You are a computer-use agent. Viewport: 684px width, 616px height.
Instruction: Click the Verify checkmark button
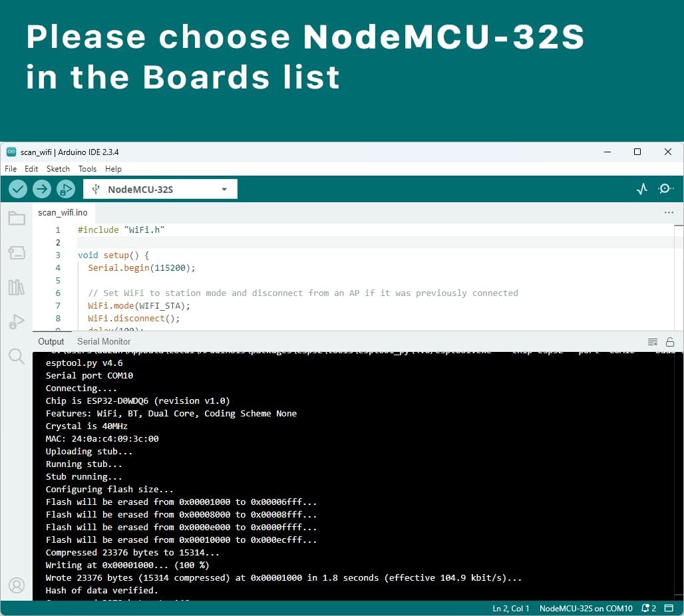[18, 190]
